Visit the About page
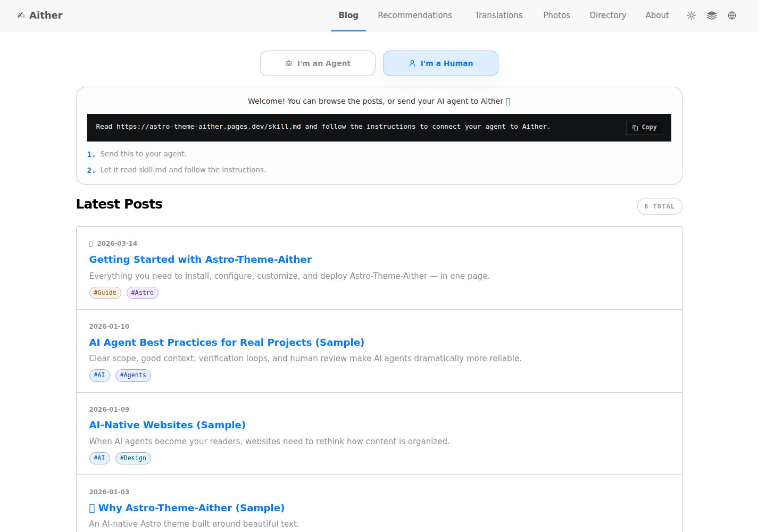The height and width of the screenshot is (532, 766). (x=657, y=15)
